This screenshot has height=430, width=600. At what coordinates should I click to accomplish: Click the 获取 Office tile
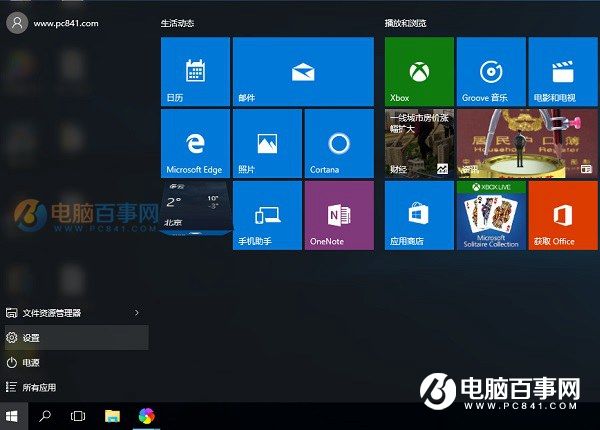tap(562, 215)
